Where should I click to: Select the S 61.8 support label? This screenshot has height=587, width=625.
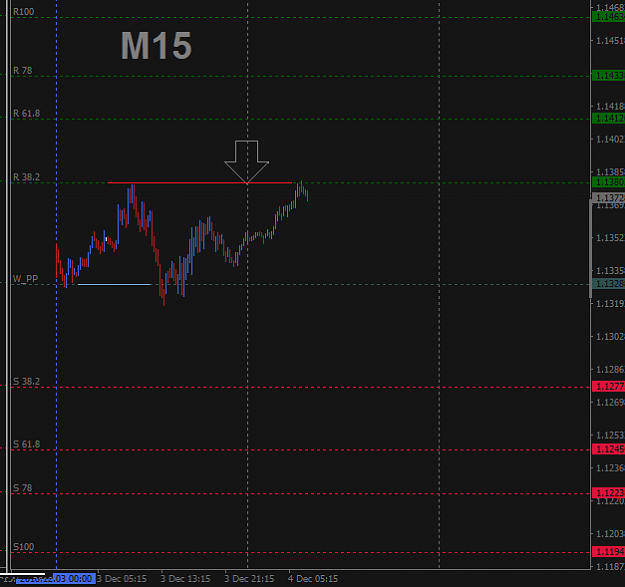27,444
